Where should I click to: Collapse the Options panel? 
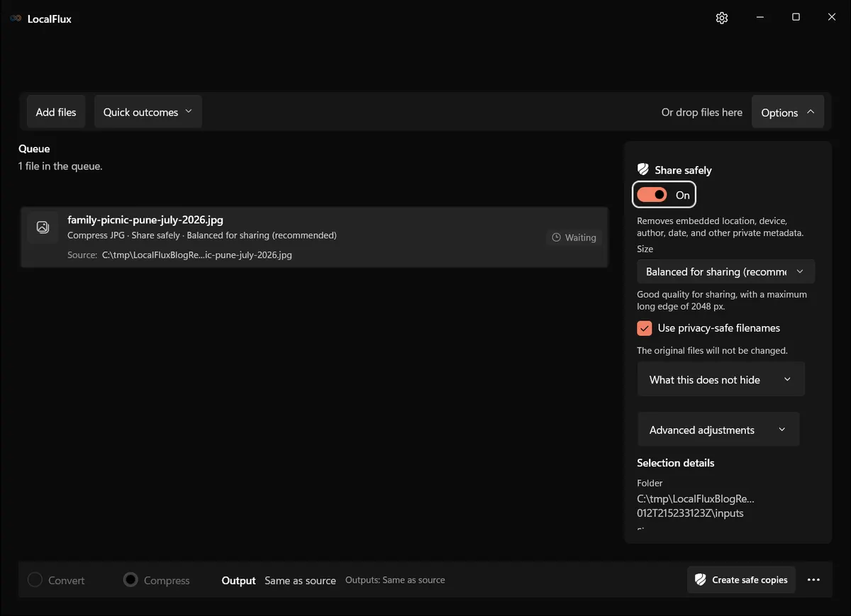coord(788,112)
